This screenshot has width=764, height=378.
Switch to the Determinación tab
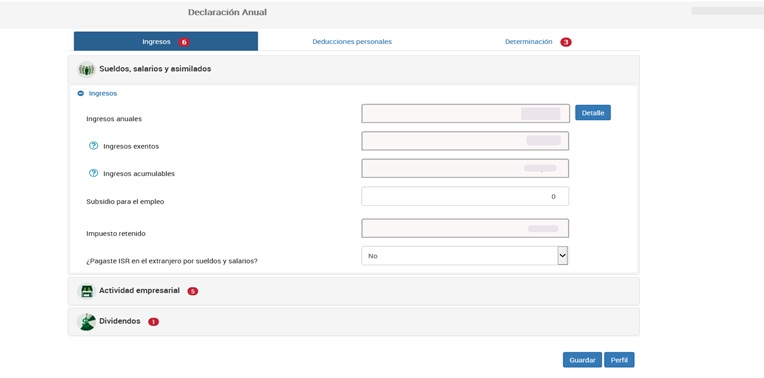click(x=529, y=42)
